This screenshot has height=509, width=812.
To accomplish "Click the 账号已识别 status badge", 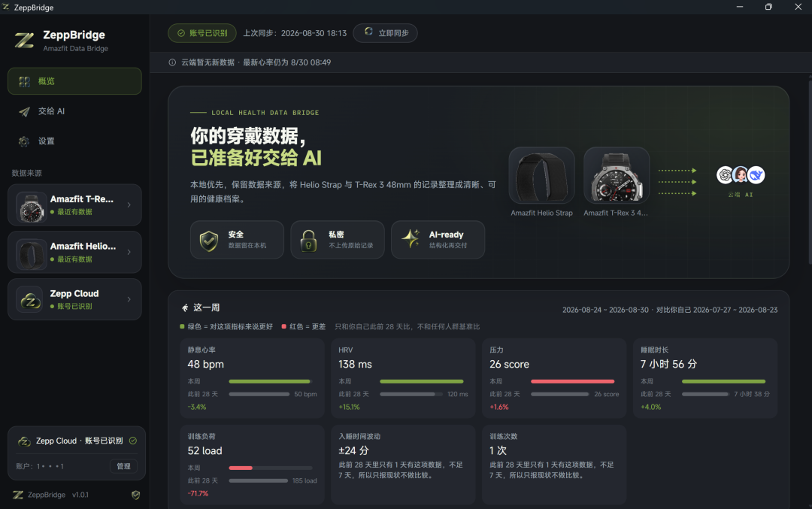I will coord(202,33).
